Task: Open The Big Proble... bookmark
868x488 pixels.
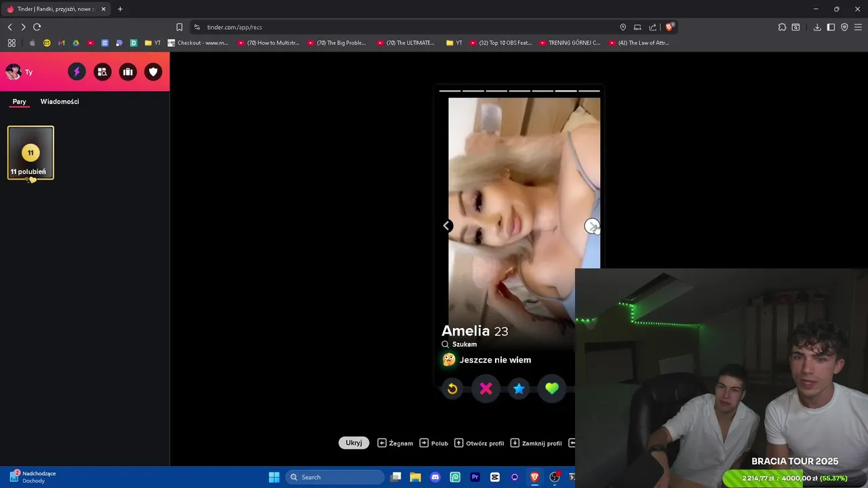Action: [337, 43]
